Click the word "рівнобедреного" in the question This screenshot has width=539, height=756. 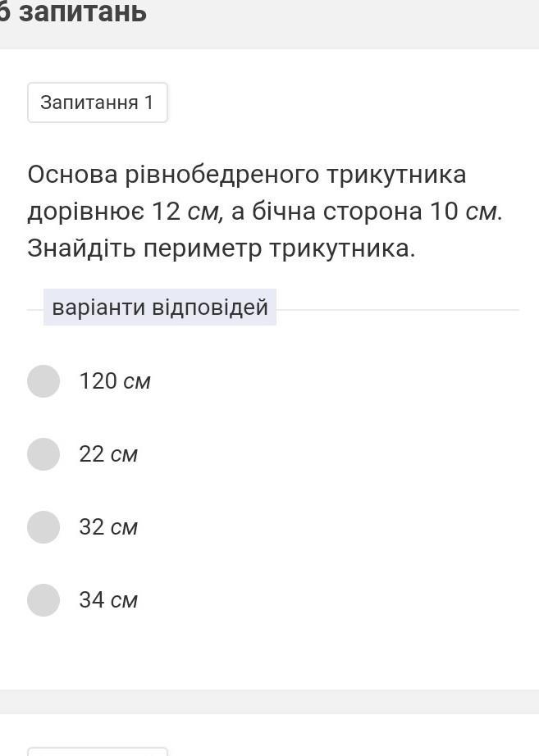pos(222,175)
